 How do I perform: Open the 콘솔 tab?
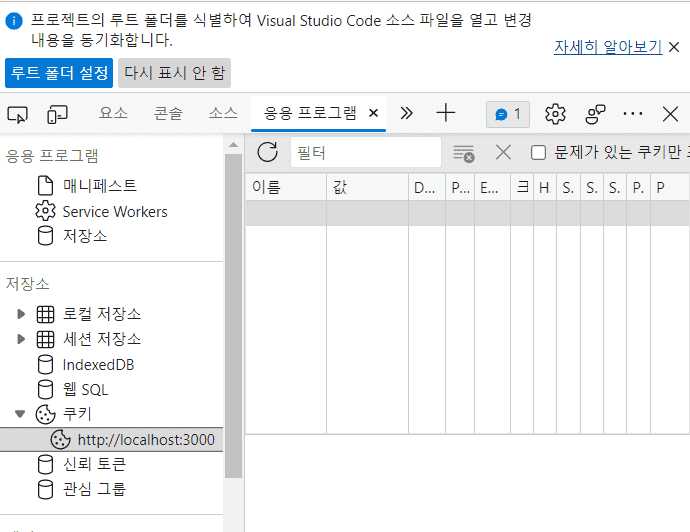[168, 114]
